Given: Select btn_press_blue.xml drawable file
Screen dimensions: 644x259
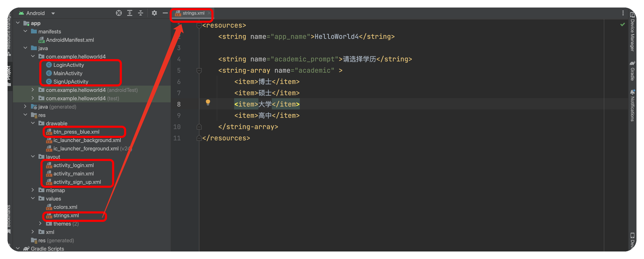Looking at the screenshot, I should (73, 132).
